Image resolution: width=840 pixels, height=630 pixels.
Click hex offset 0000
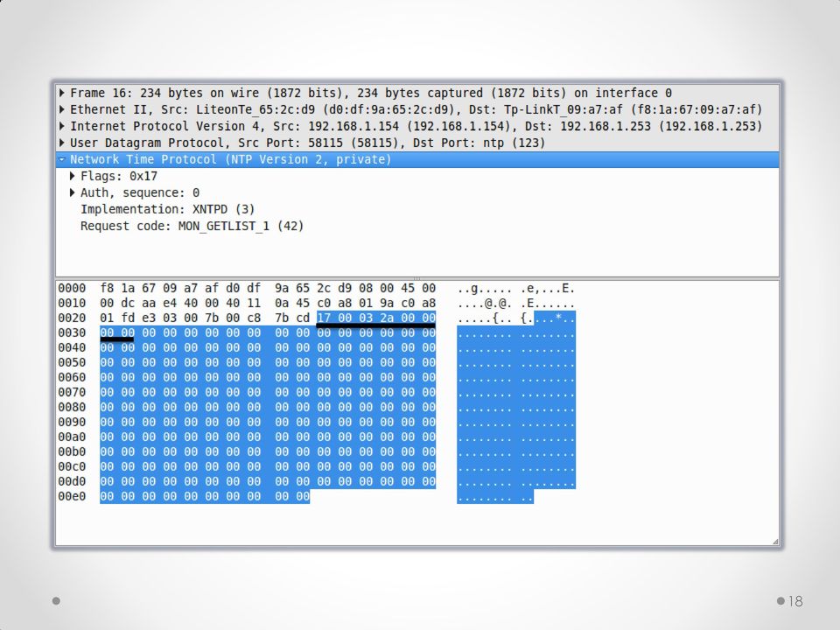point(72,288)
